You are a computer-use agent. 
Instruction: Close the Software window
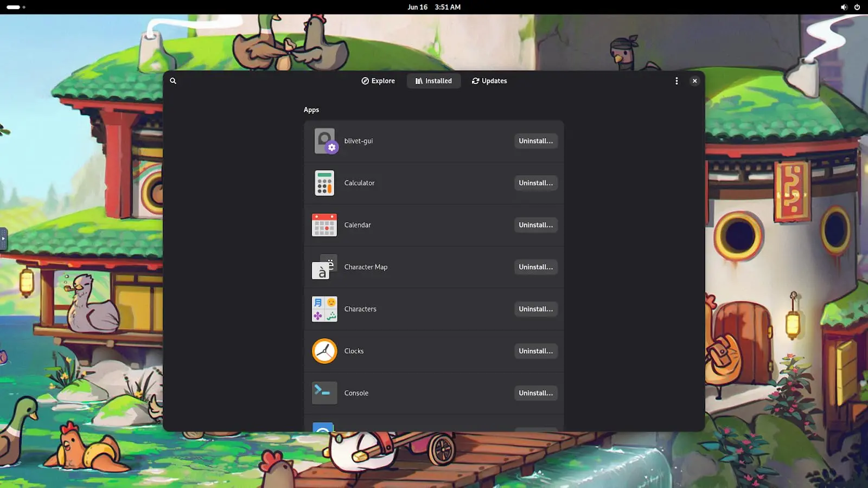point(694,81)
